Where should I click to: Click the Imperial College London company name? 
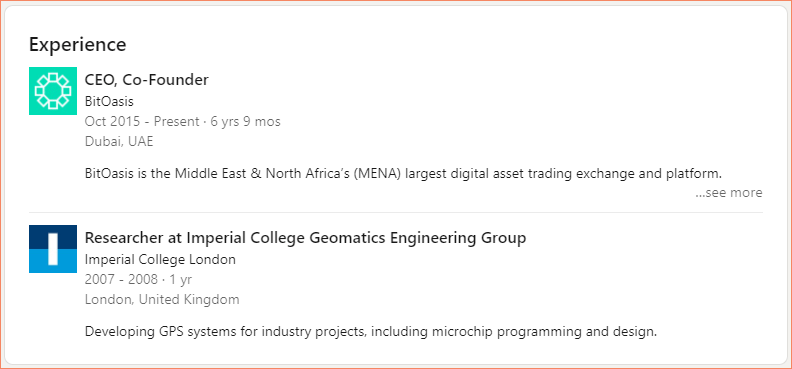pyautogui.click(x=160, y=259)
